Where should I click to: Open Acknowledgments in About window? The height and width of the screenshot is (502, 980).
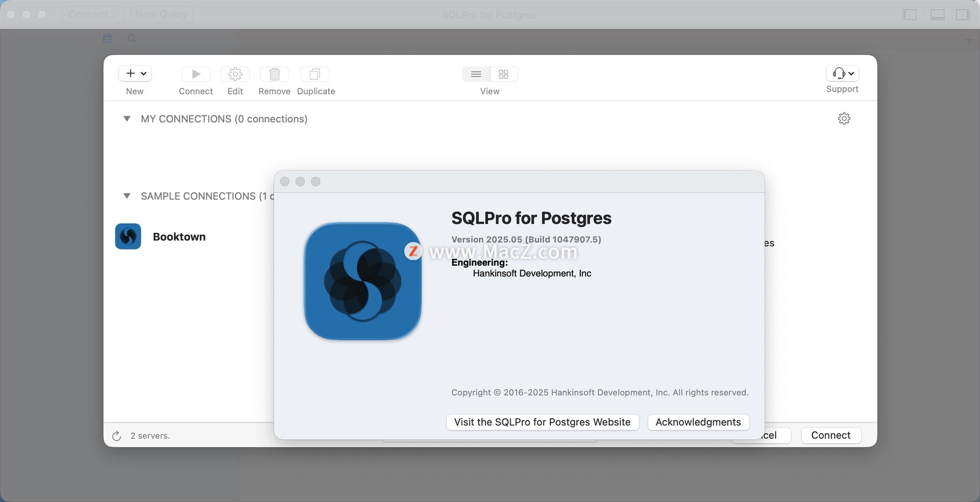click(698, 422)
